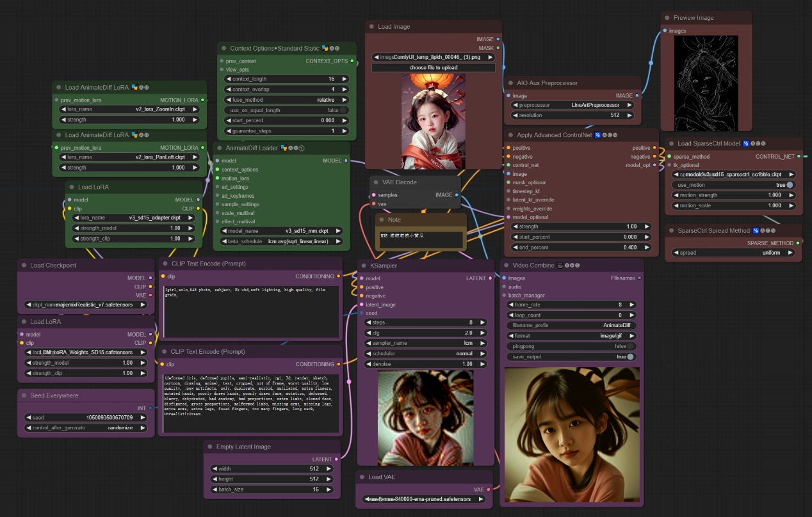Toggle save_output in Video Combine
This screenshot has width=812, height=517.
[x=630, y=356]
